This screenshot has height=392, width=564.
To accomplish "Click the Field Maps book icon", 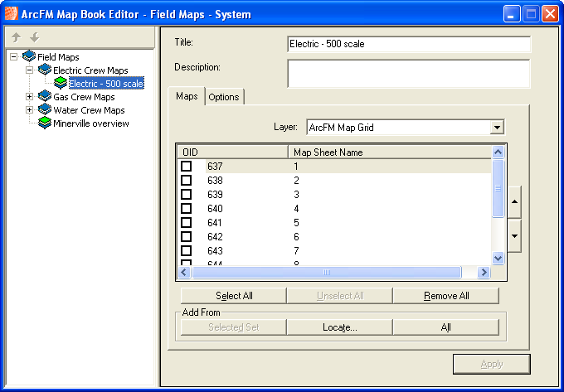I will pos(29,56).
